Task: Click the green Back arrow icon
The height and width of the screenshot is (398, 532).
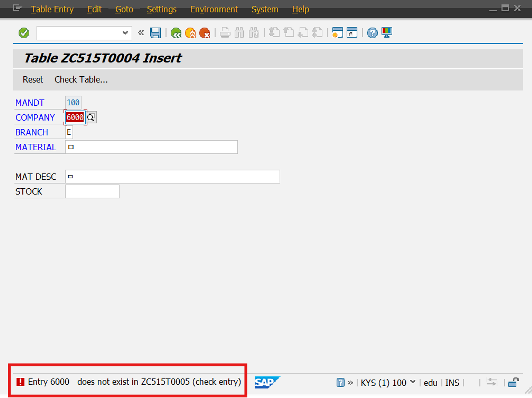Action: (x=176, y=33)
